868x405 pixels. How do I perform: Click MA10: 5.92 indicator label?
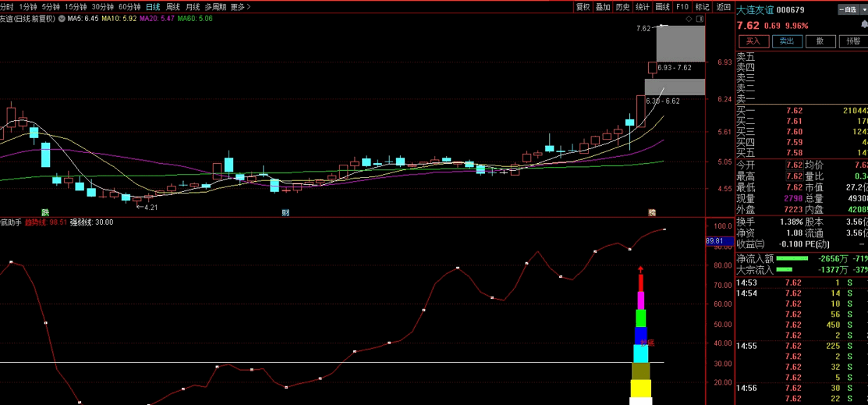[x=119, y=19]
